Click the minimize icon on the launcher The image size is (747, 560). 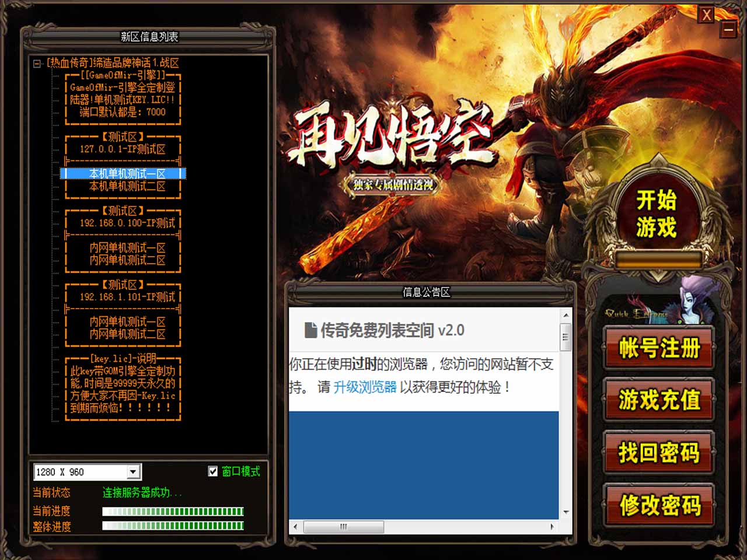click(728, 29)
